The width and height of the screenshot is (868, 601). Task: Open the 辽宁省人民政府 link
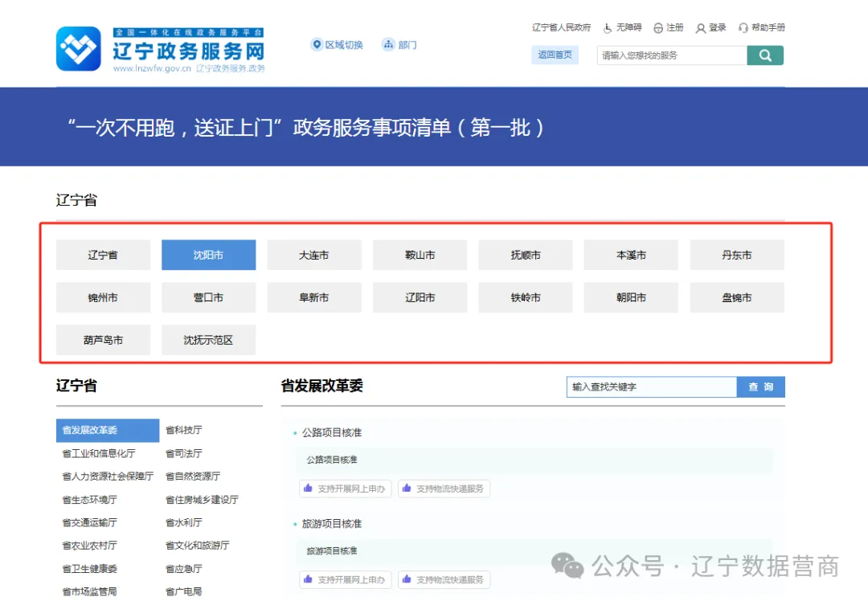point(561,28)
